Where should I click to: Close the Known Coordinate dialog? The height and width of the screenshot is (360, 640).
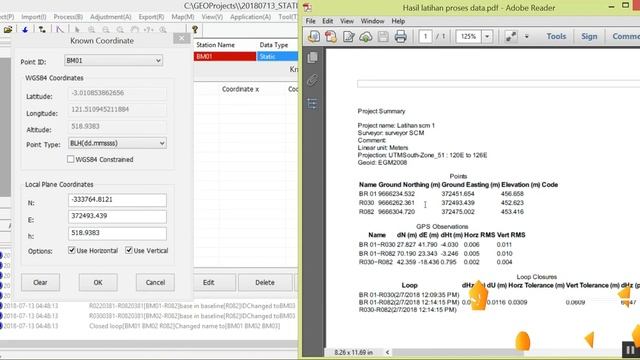pyautogui.click(x=181, y=38)
